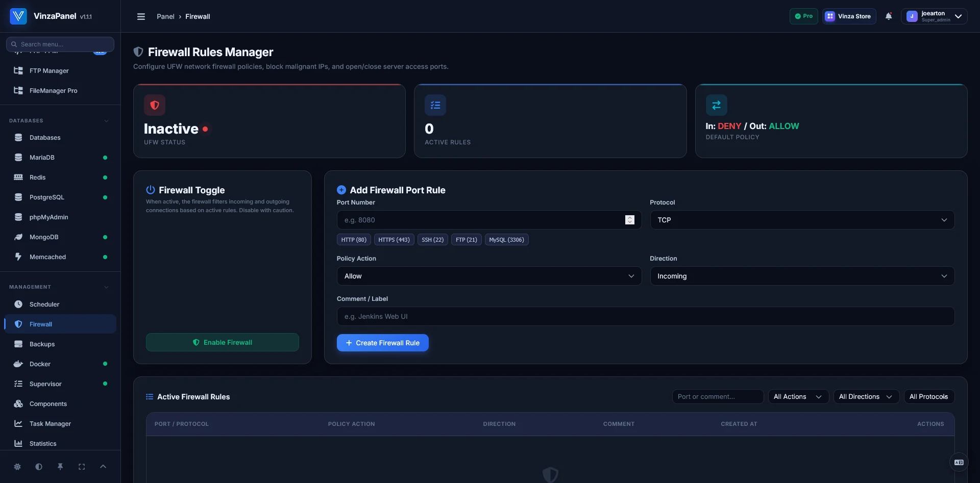Screen dimensions: 980x483
Task: Click the keyboard icon floating button
Action: tap(959, 463)
